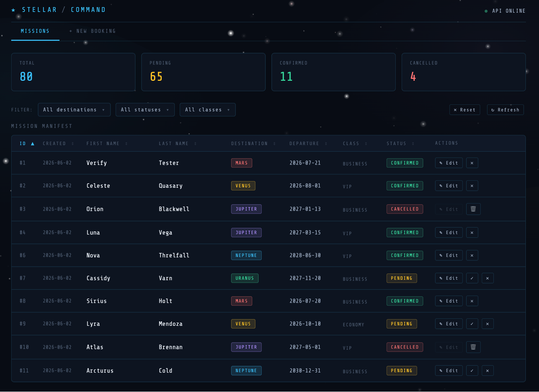The height and width of the screenshot is (392, 539).
Task: Sort table by ID column
Action: [x=27, y=144]
